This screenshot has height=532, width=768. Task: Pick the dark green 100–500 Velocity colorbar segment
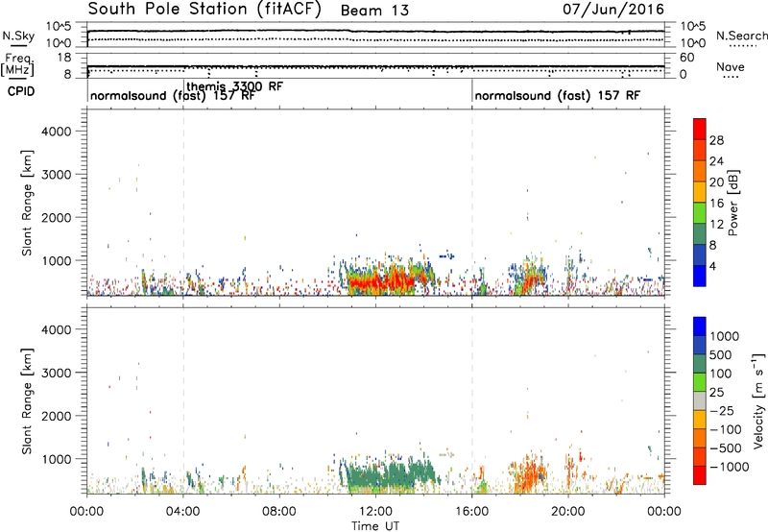[x=700, y=364]
